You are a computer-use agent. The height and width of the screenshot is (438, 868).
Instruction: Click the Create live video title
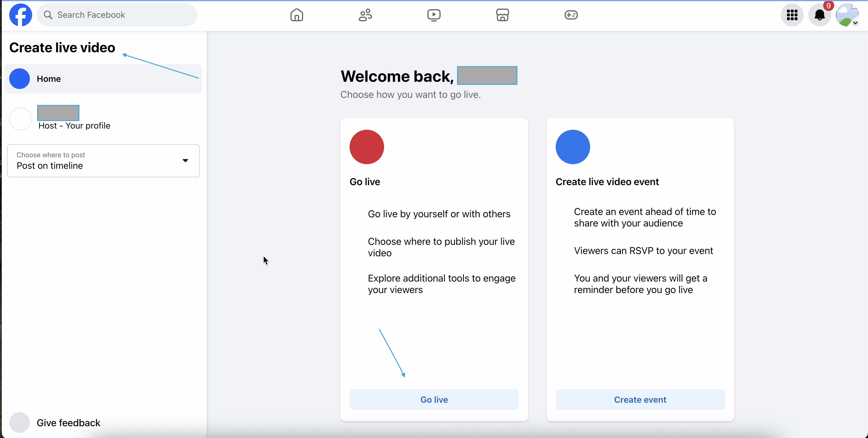[x=62, y=48]
